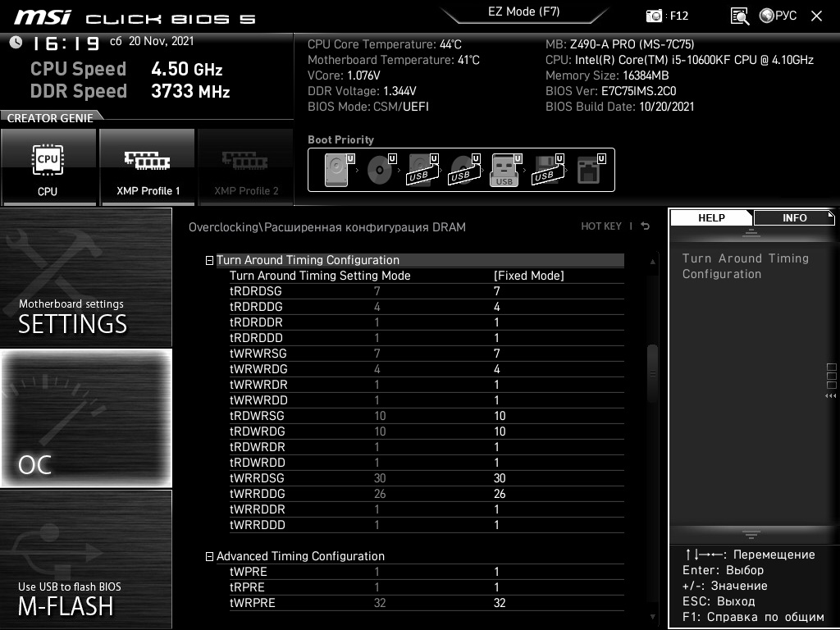The height and width of the screenshot is (630, 840).
Task: Click the CREATOR GENIE label tab
Action: click(x=50, y=118)
